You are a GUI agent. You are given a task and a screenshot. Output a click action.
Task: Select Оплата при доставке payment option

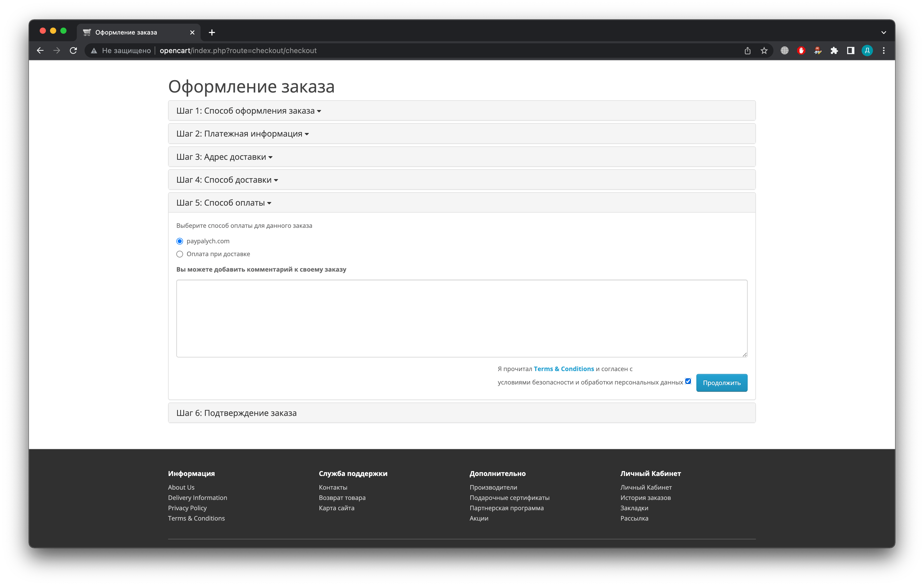pos(180,254)
